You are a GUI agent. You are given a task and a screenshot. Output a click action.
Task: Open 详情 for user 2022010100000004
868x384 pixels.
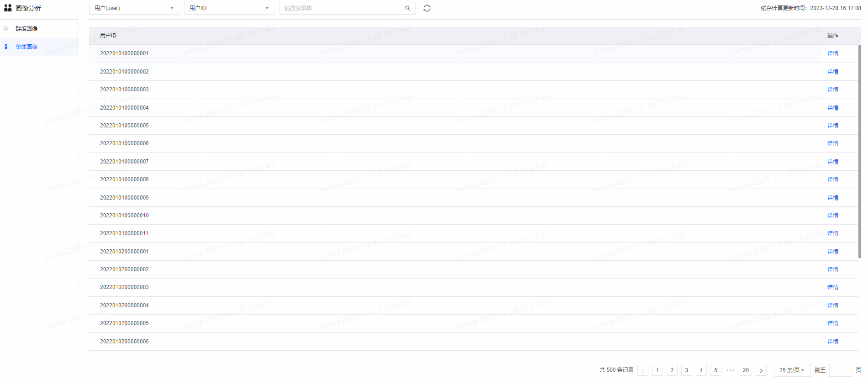click(x=833, y=108)
